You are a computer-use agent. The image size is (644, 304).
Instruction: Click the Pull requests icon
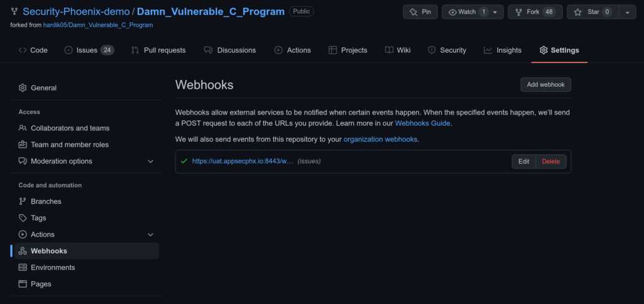135,50
